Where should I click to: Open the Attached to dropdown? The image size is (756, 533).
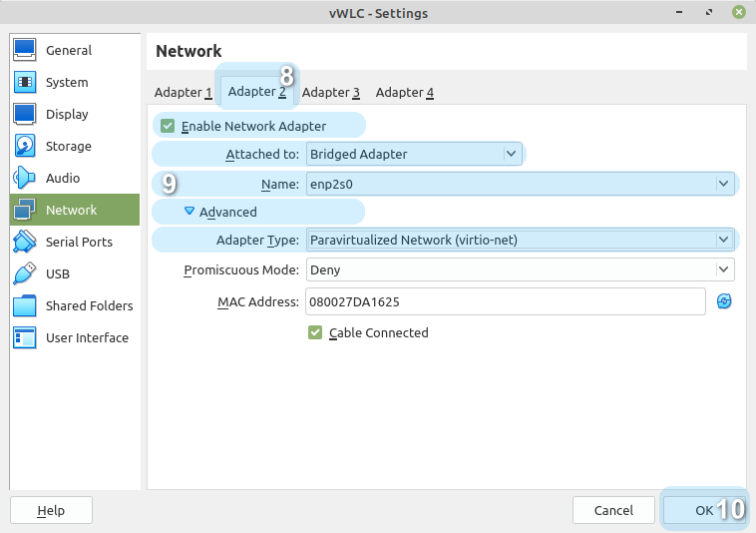[512, 154]
